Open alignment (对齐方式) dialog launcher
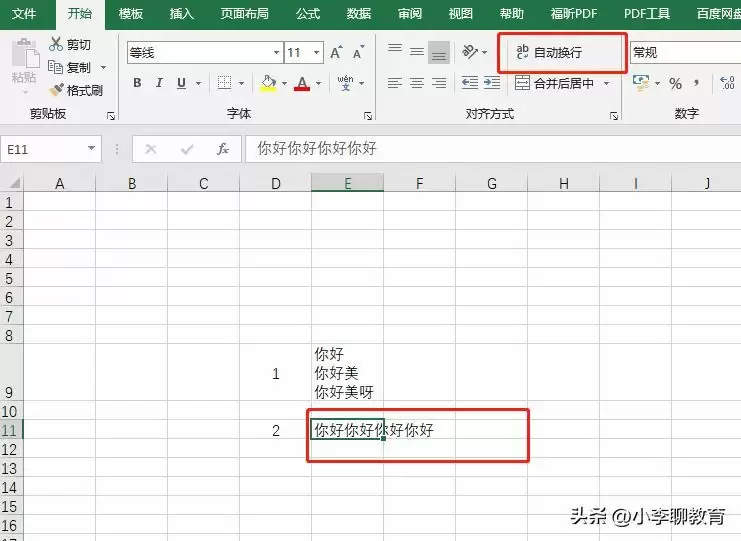Screen dimensions: 741x541 click(x=614, y=116)
